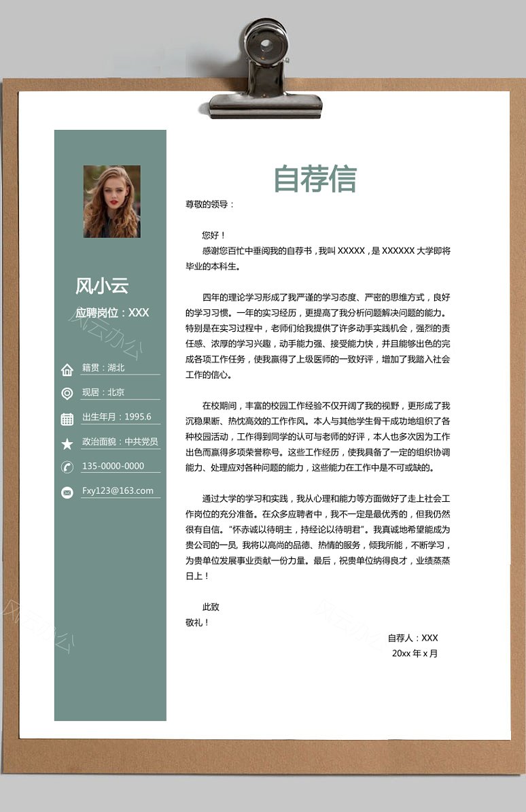
Task: Select the name 风小云
Action: coord(101,286)
